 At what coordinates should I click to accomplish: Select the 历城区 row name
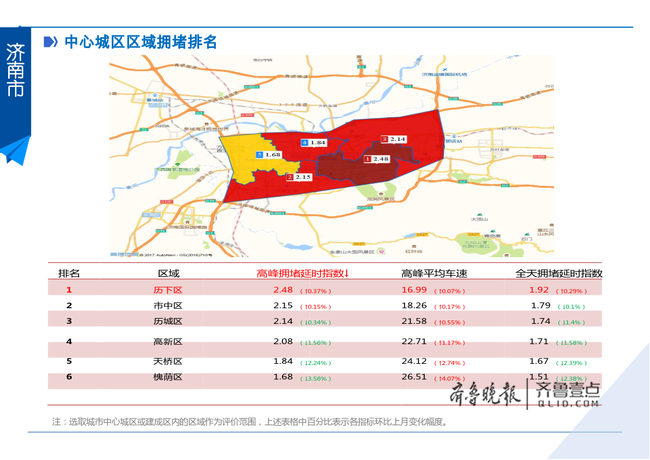coord(168,321)
